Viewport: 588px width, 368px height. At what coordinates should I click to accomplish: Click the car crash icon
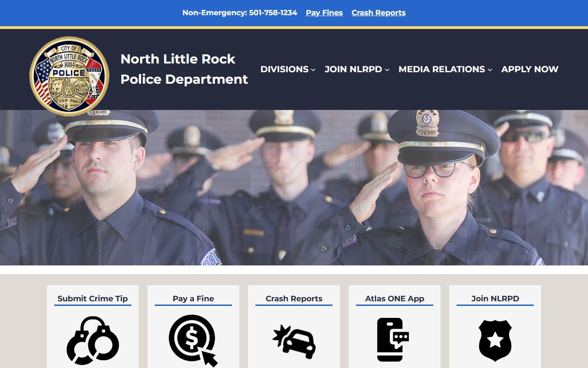[294, 341]
